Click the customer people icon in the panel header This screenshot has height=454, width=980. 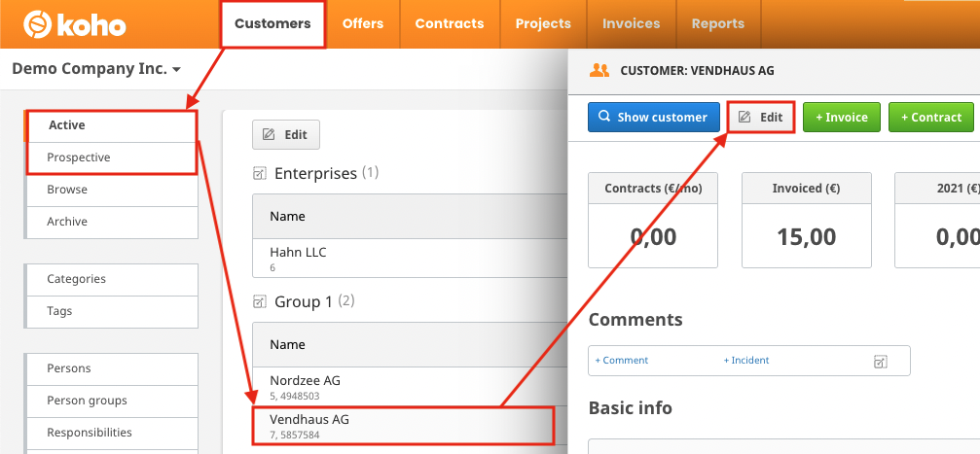tap(599, 70)
